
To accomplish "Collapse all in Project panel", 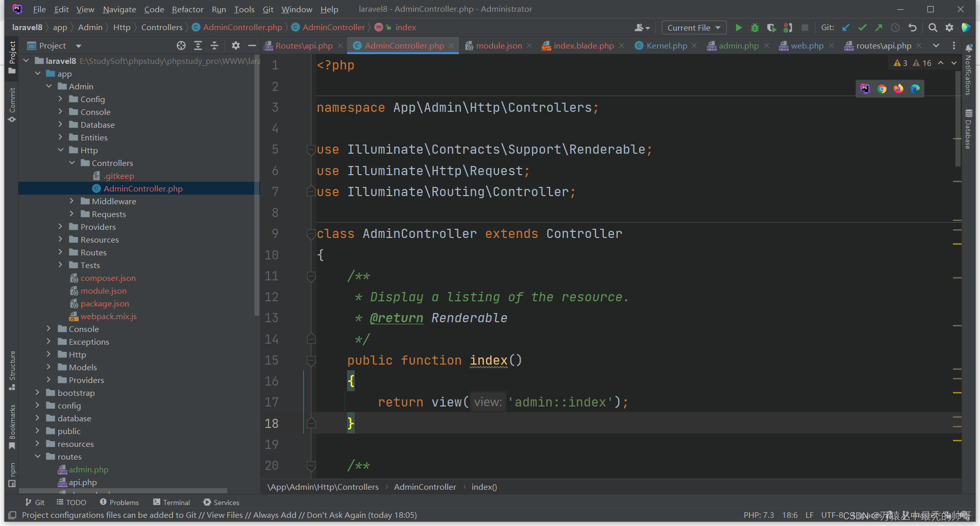I will pyautogui.click(x=214, y=45).
